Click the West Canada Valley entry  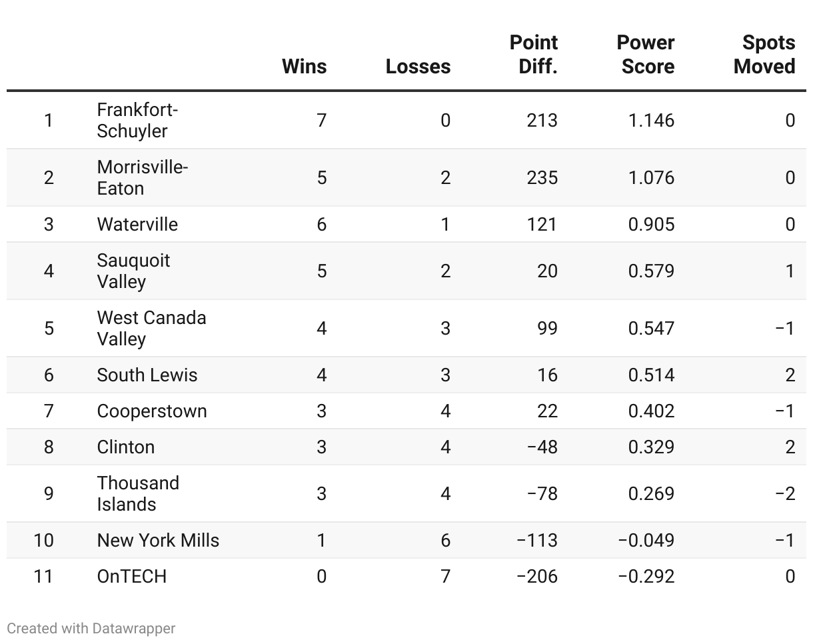[151, 328]
